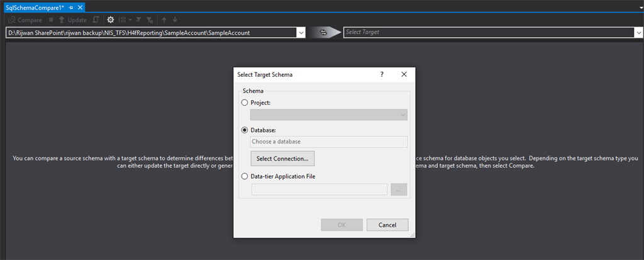The height and width of the screenshot is (260, 644).
Task: Click the filter funnel icon
Action: click(x=138, y=20)
